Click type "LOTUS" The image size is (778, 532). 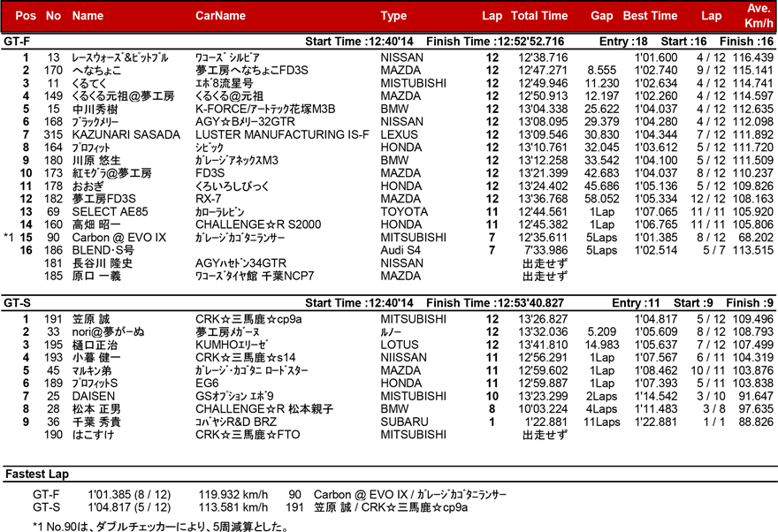400,345
